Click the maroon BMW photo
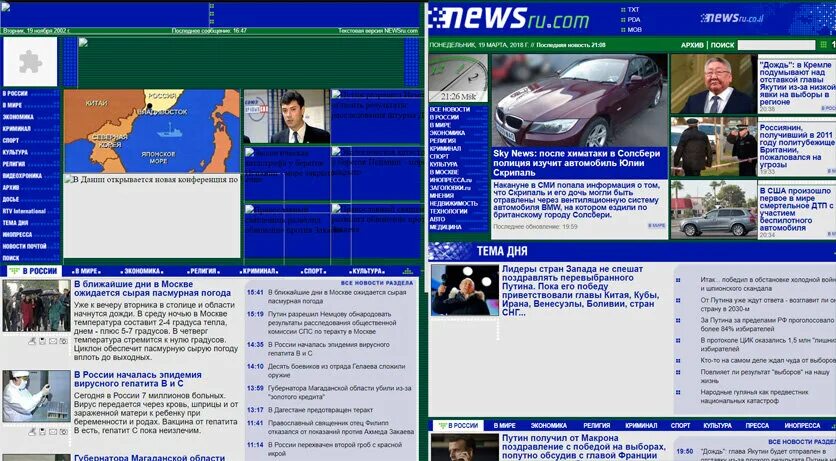836x461 pixels. click(580, 100)
